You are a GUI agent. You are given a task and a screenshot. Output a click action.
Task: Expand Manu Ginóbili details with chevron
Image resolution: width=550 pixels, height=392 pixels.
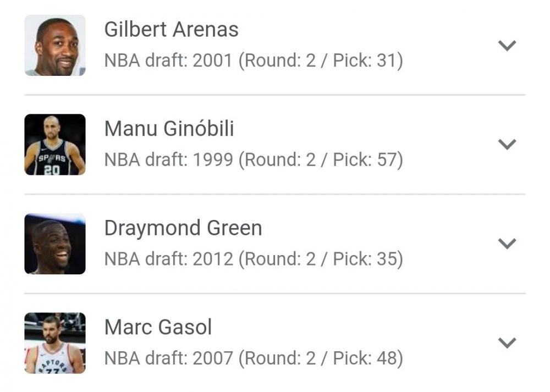pyautogui.click(x=507, y=145)
